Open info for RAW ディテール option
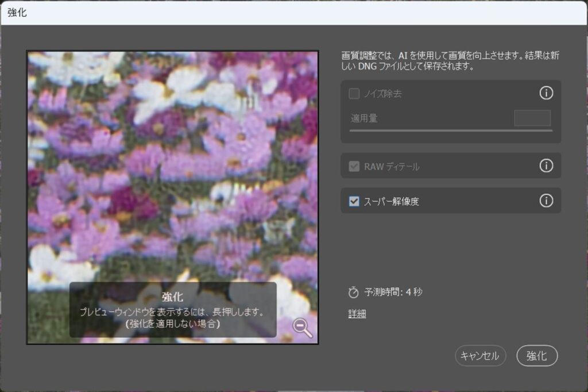The width and height of the screenshot is (588, 392). 546,166
